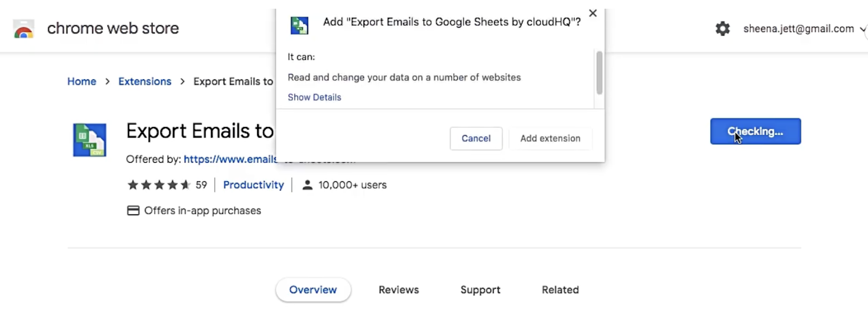Viewport: 868px width, 312px height.
Task: Follow the Home breadcrumb link
Action: click(x=81, y=81)
